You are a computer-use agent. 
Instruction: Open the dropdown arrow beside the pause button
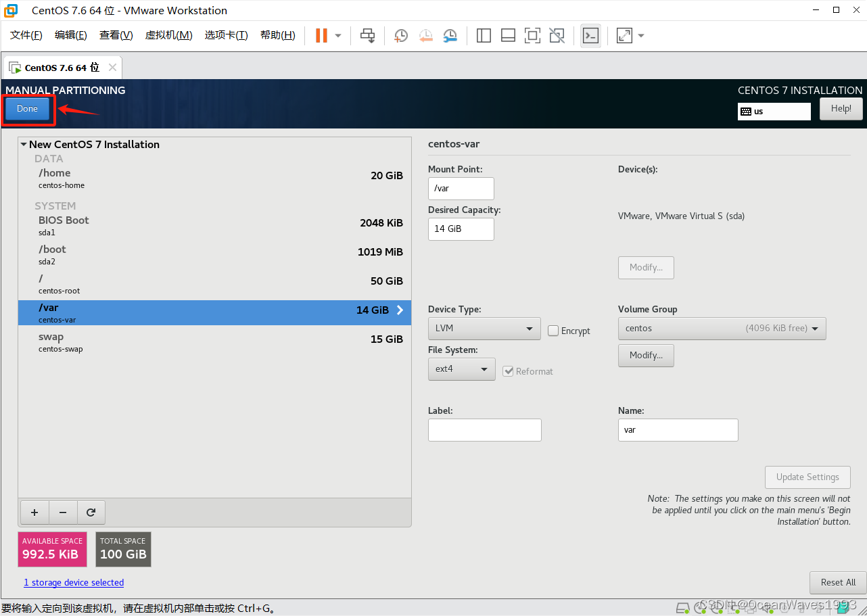point(338,36)
